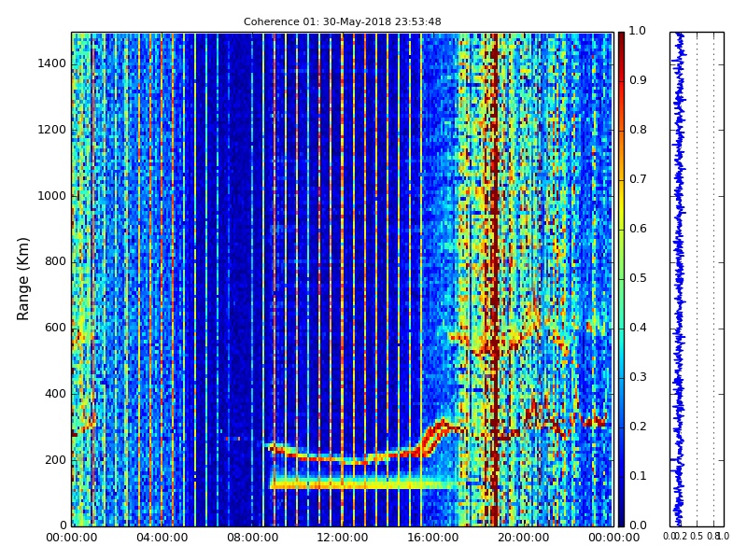Click the 0.2 colorbar label
747x560 pixels.
(x=638, y=427)
